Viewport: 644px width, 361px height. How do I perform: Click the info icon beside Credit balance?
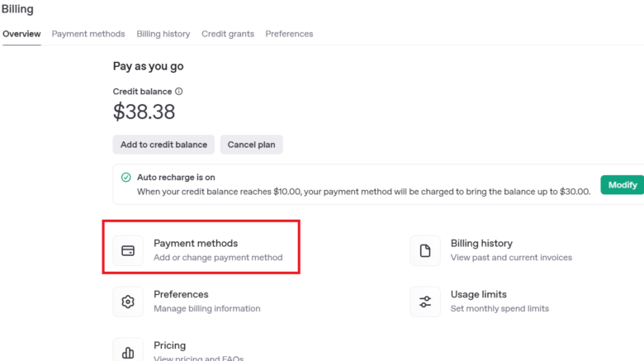(x=179, y=92)
